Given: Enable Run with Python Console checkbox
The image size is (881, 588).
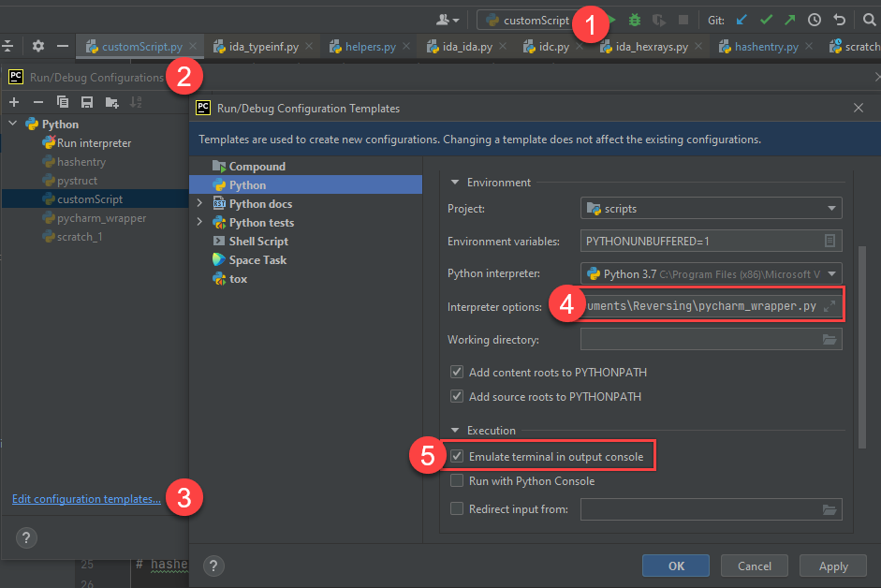Looking at the screenshot, I should tap(457, 480).
